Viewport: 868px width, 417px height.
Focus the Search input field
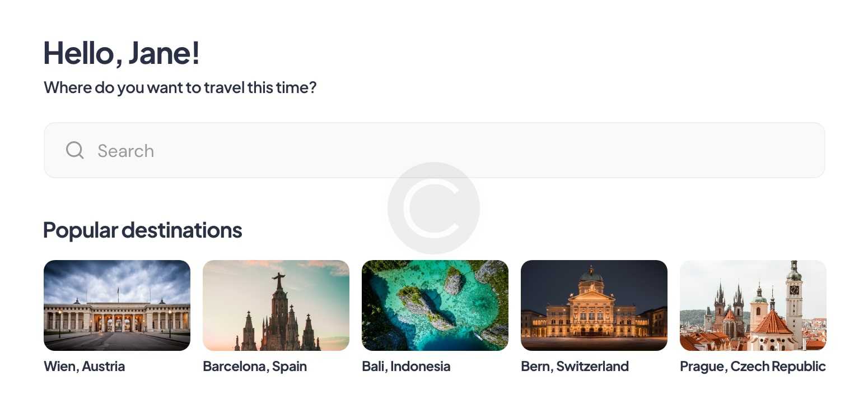448,150
